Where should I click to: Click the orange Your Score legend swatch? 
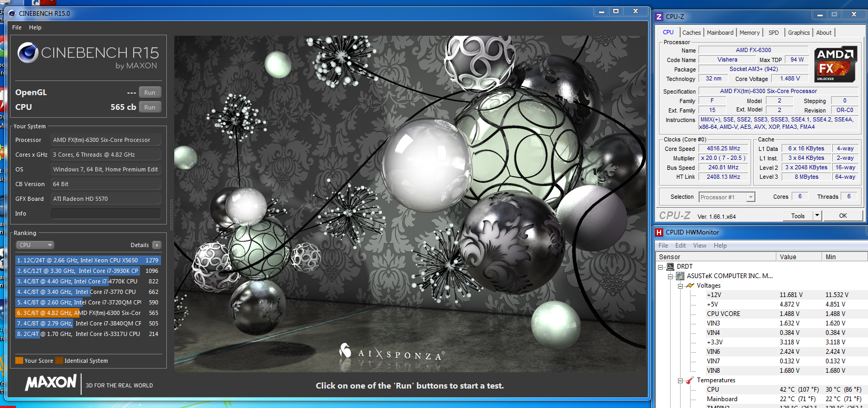coord(19,361)
